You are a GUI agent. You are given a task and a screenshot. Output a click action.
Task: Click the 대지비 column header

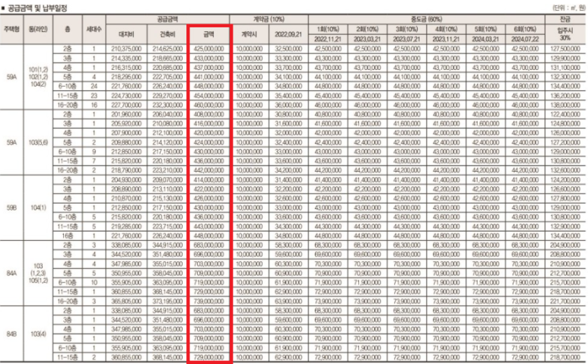[126, 34]
